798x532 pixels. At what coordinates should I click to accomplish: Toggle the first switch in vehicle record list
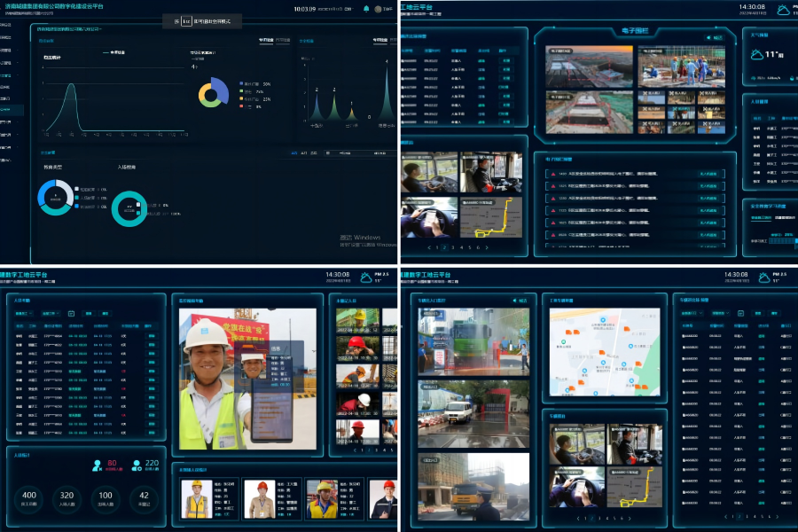point(786,337)
